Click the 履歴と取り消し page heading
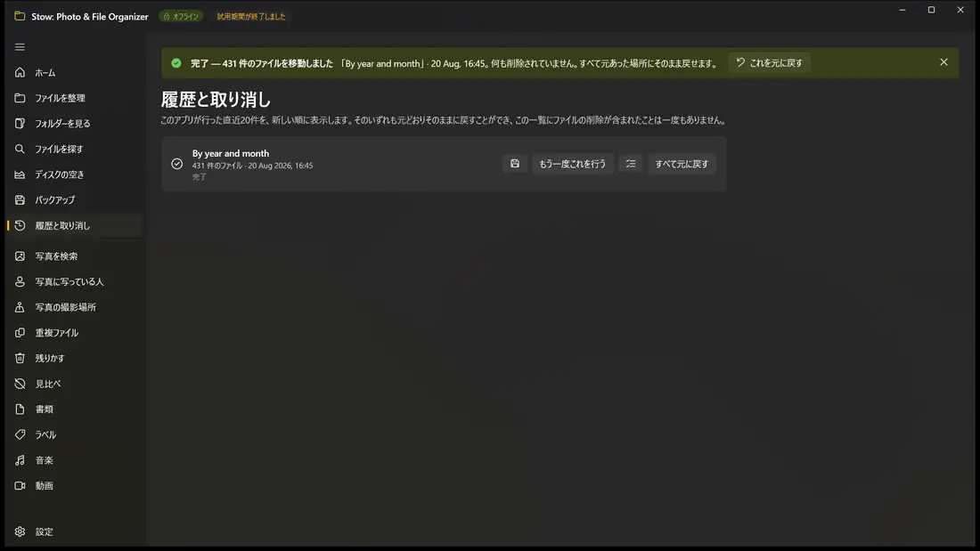The width and height of the screenshot is (980, 551). [216, 100]
